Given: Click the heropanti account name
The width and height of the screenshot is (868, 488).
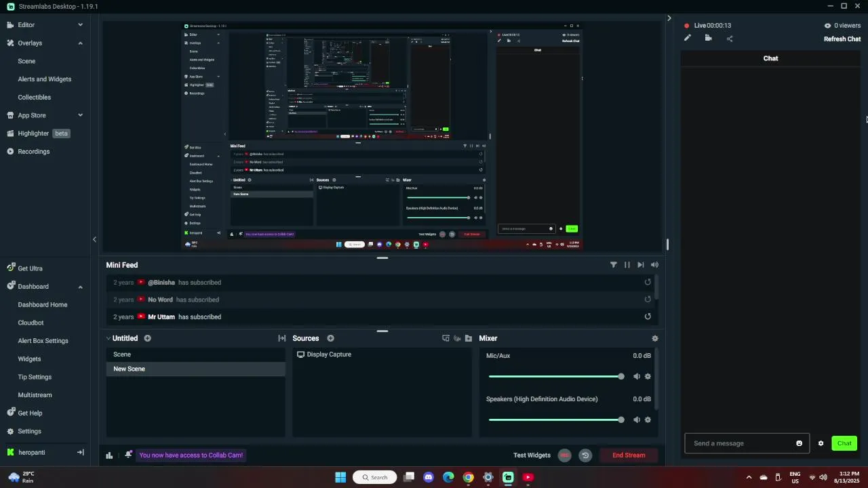Looking at the screenshot, I should coord(31,453).
